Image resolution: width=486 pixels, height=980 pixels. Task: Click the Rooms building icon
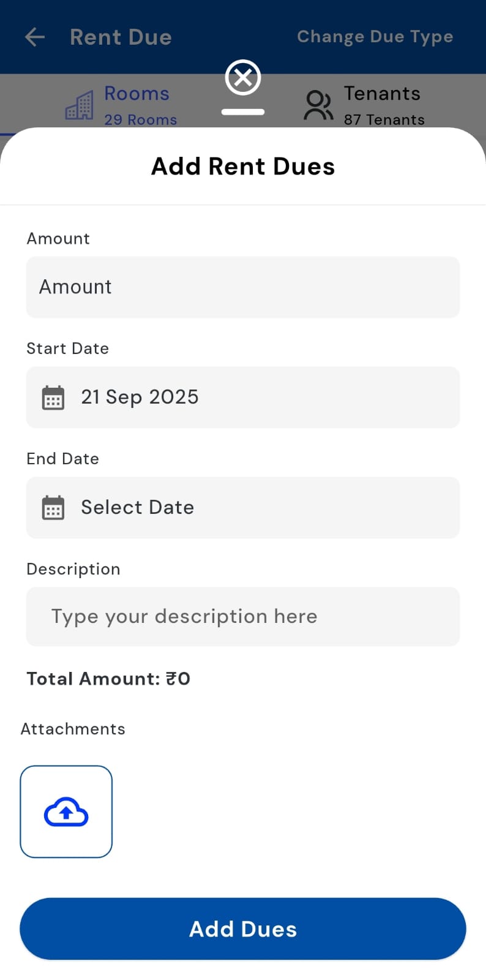pos(80,105)
